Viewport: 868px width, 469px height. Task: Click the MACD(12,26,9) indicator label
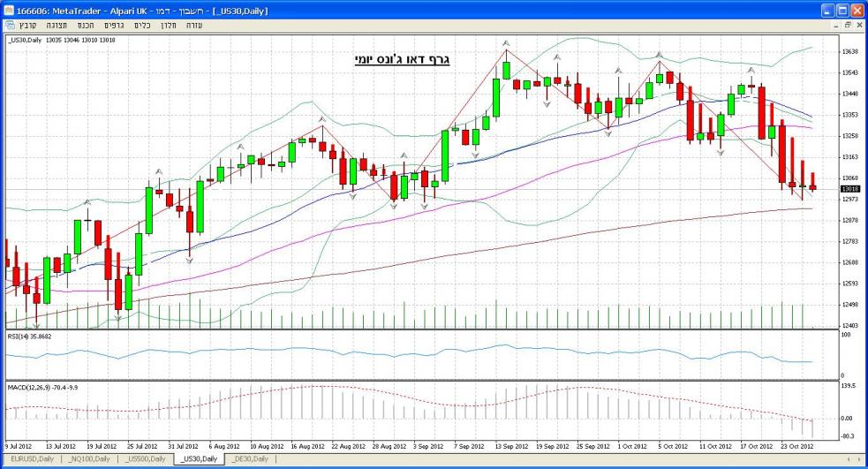coord(43,386)
